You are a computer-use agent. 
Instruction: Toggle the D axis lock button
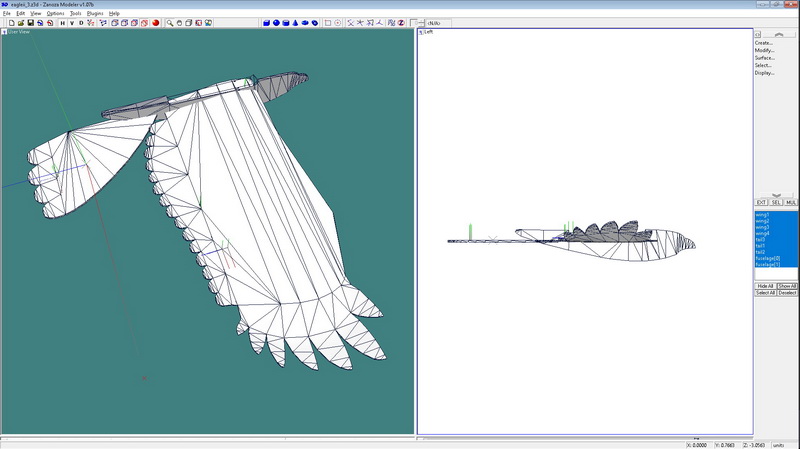tap(81, 22)
